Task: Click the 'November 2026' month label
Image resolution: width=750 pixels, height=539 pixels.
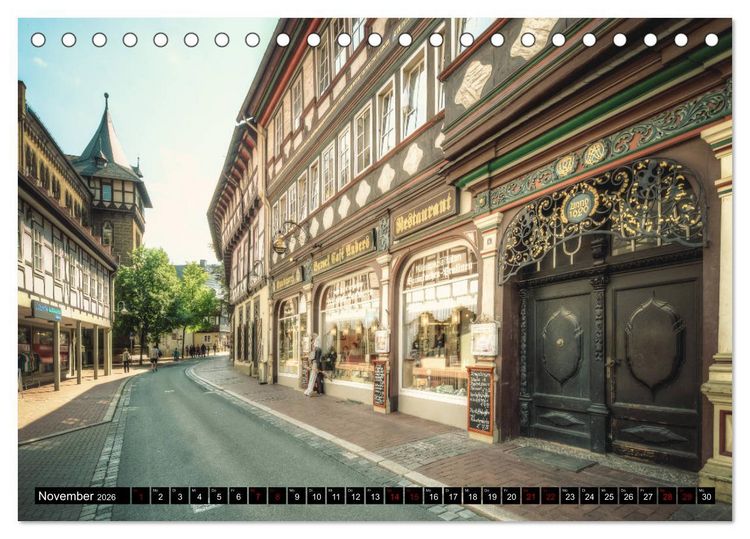Action: coord(77,496)
